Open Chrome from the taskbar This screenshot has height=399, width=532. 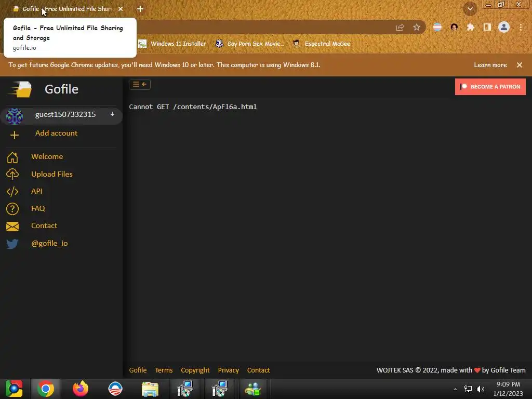pos(46,389)
